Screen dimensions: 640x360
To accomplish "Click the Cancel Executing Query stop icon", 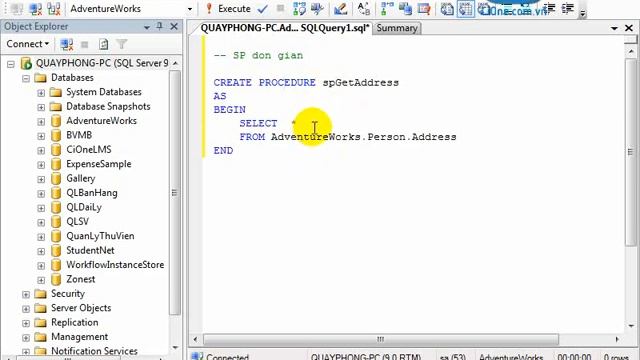I will [280, 9].
